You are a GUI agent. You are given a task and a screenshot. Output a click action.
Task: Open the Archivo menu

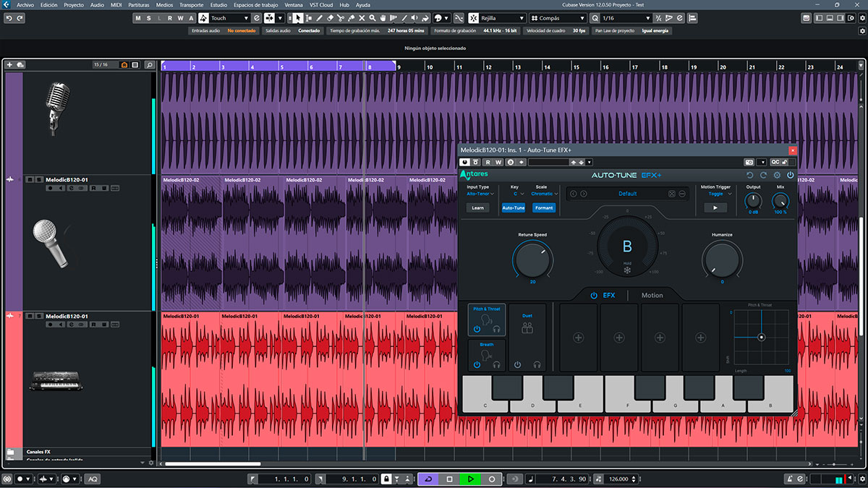pyautogui.click(x=25, y=4)
